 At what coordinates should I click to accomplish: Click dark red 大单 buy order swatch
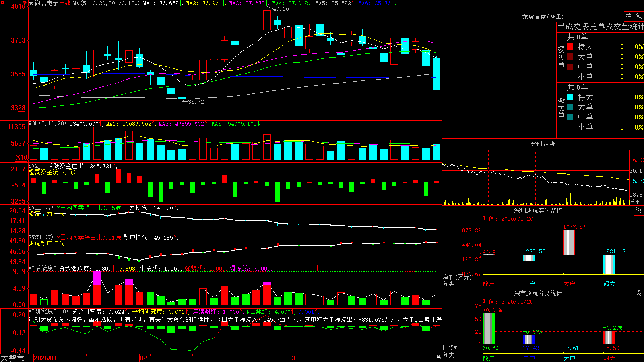point(570,57)
